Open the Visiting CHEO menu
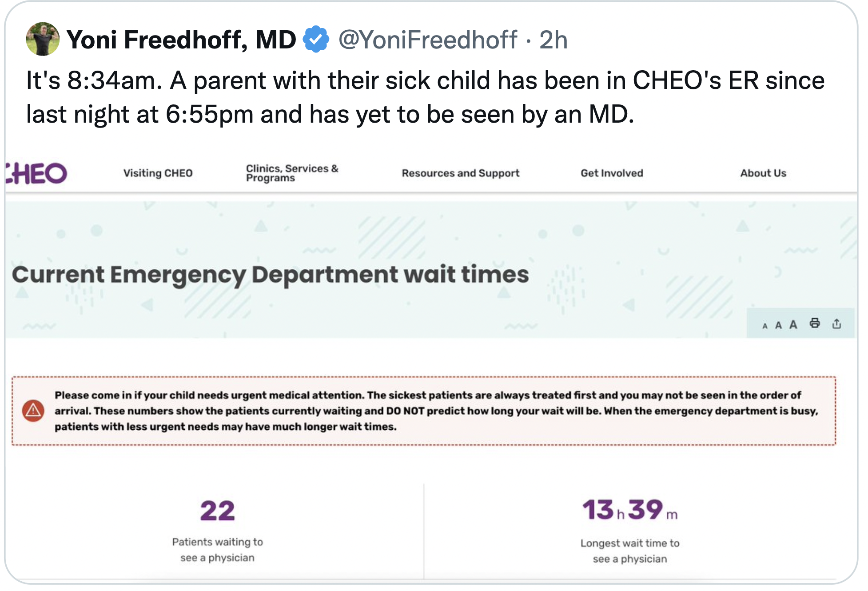 158,173
